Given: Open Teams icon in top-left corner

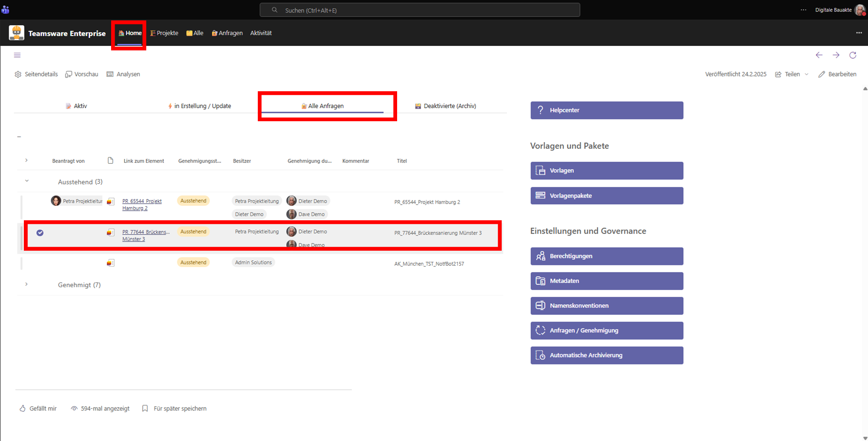Looking at the screenshot, I should click(5, 10).
